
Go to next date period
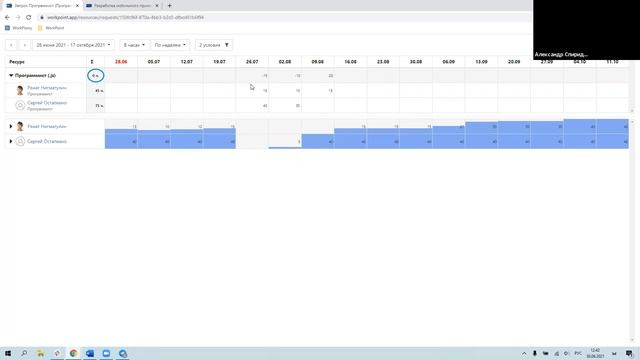click(x=24, y=45)
